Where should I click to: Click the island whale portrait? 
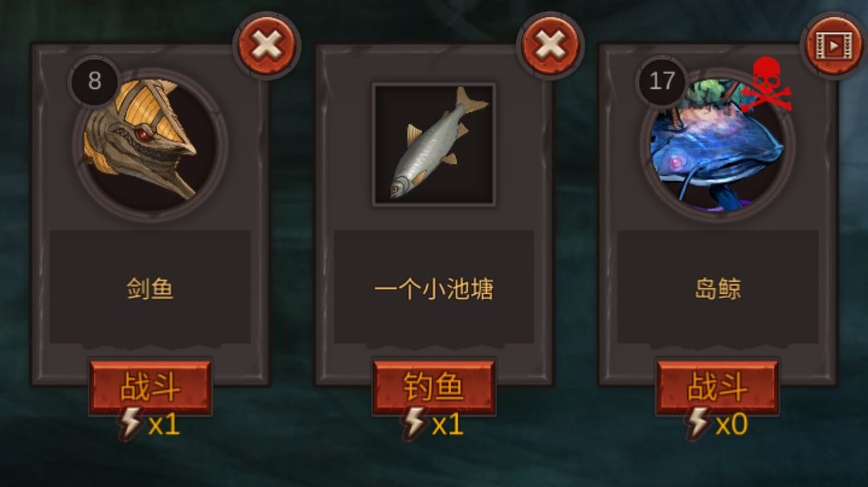click(x=718, y=145)
